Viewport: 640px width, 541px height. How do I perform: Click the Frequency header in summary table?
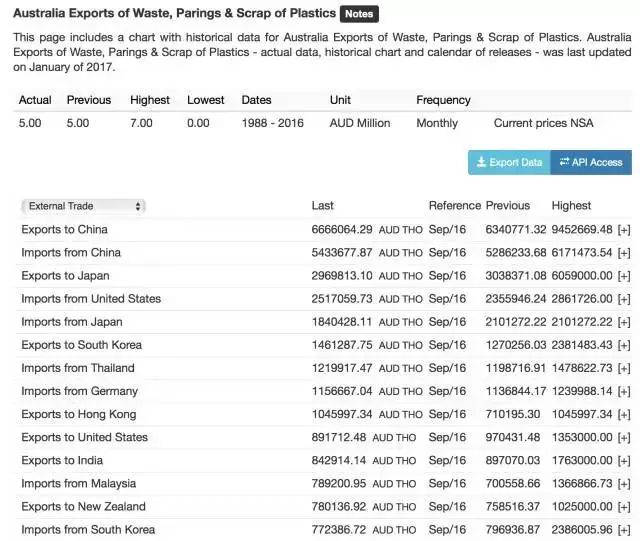point(443,100)
